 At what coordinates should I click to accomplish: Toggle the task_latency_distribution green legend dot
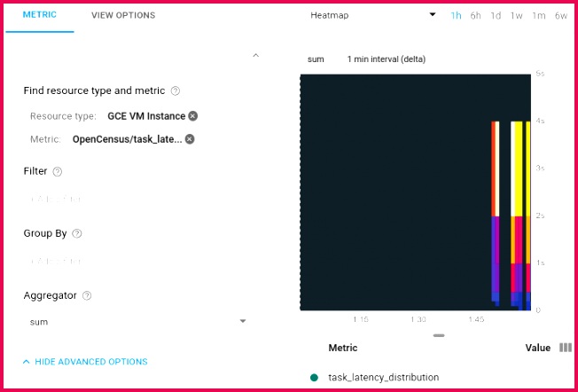314,377
